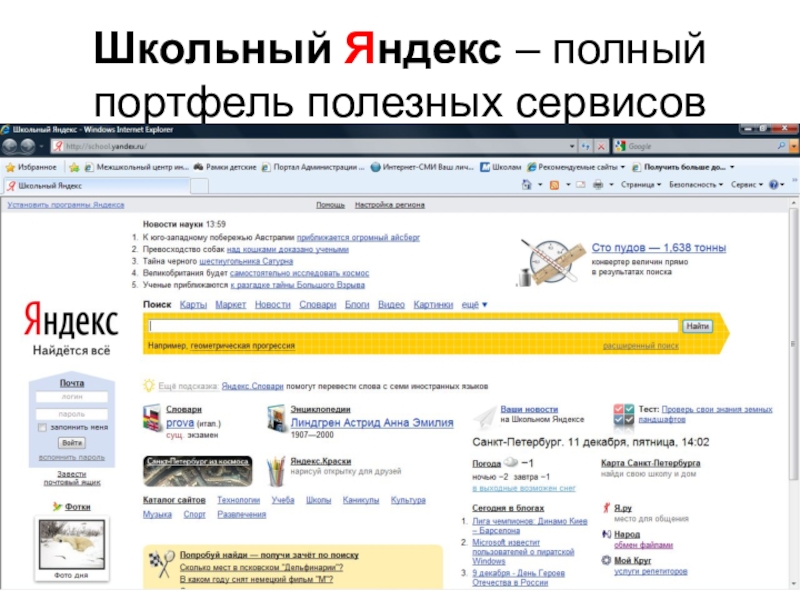Click the Print icon in command bar

tap(598, 185)
